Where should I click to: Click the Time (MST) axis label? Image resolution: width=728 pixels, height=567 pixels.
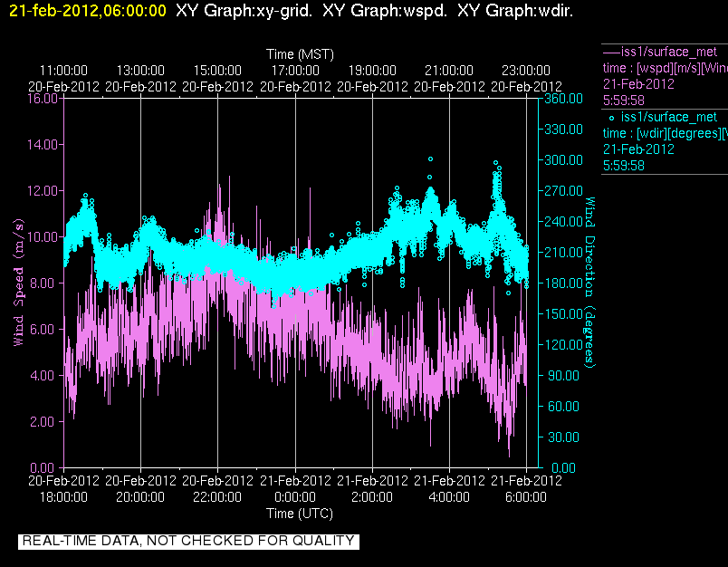point(300,54)
